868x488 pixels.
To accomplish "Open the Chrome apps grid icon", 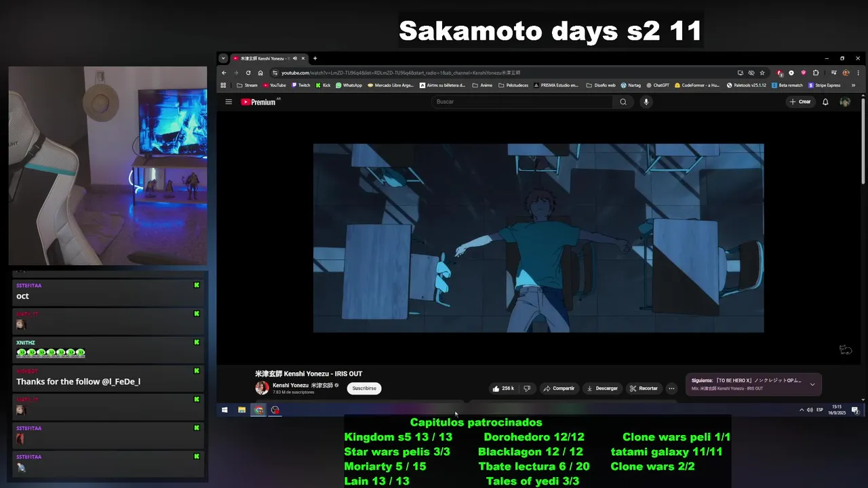I will pos(223,85).
